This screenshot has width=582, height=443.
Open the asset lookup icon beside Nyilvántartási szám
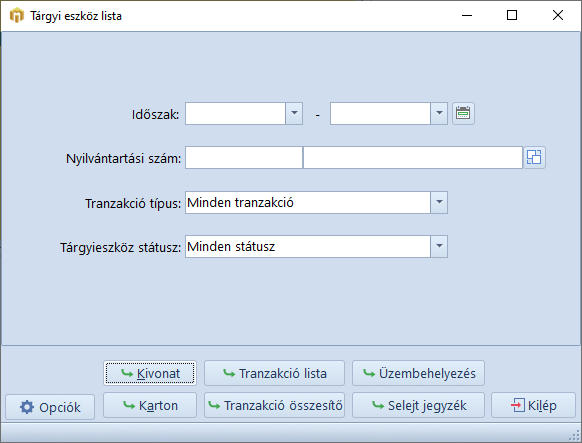point(534,157)
